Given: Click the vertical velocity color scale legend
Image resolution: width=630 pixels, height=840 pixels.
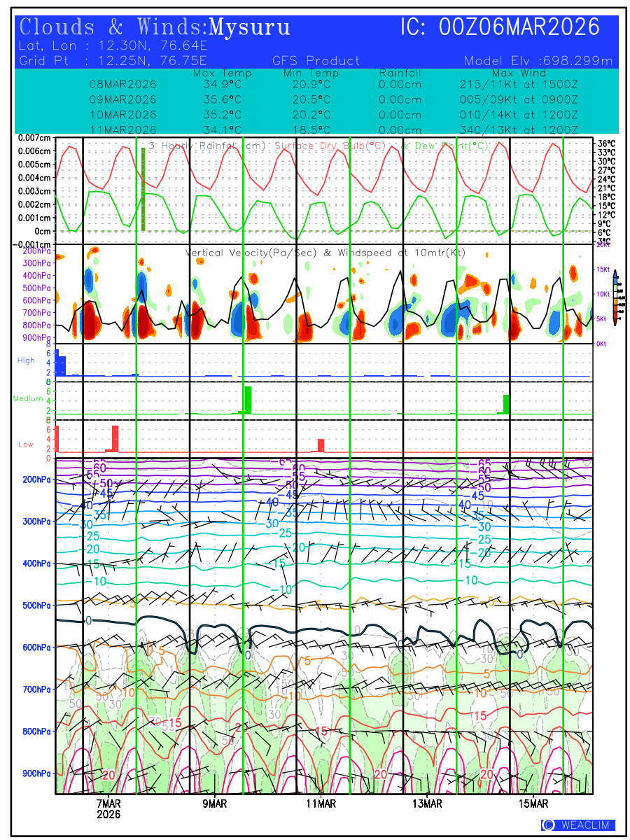Looking at the screenshot, I should tap(614, 297).
